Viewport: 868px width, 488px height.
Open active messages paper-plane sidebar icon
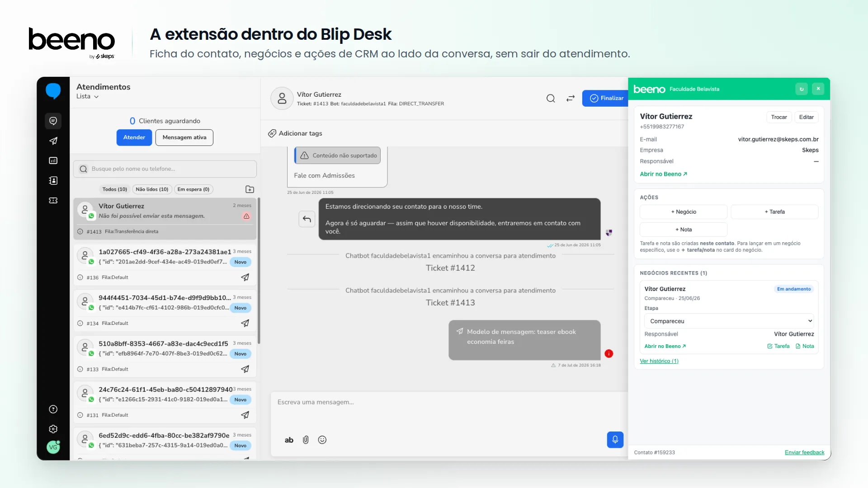pyautogui.click(x=53, y=141)
